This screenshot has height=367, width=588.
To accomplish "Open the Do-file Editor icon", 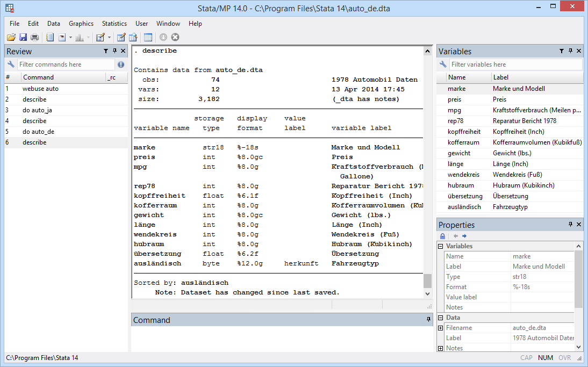I will (x=100, y=37).
